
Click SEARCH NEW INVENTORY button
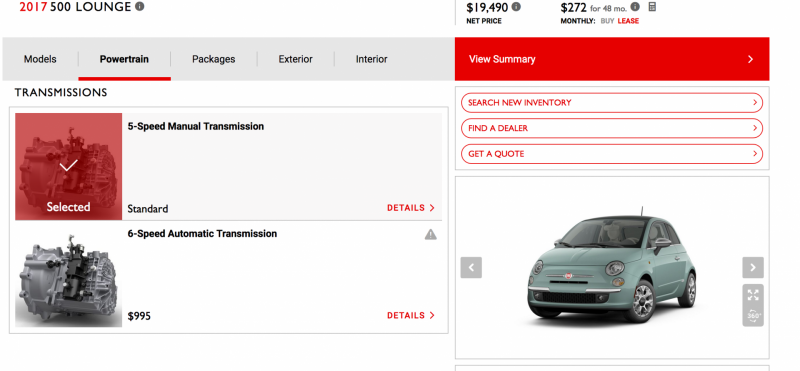pyautogui.click(x=612, y=103)
